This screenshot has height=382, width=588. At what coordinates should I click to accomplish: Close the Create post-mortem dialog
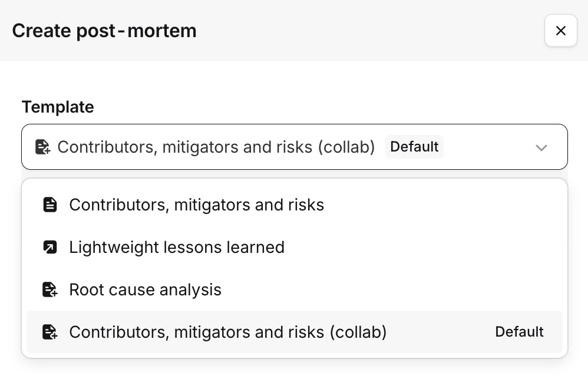pos(560,31)
